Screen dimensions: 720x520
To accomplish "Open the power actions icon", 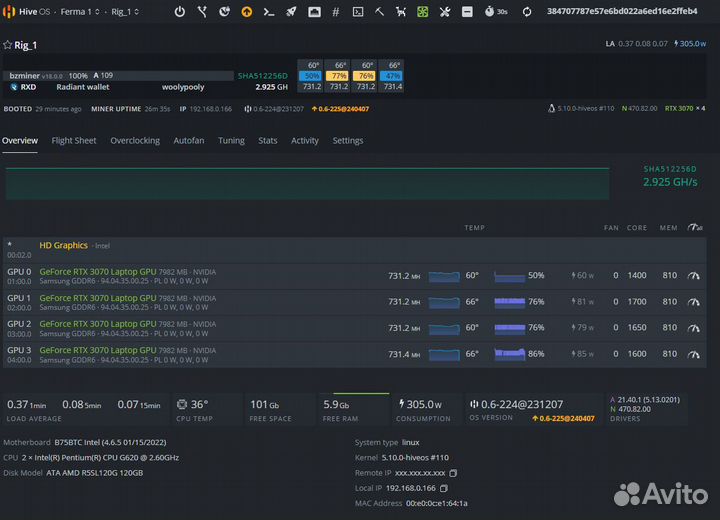I will pyautogui.click(x=180, y=11).
